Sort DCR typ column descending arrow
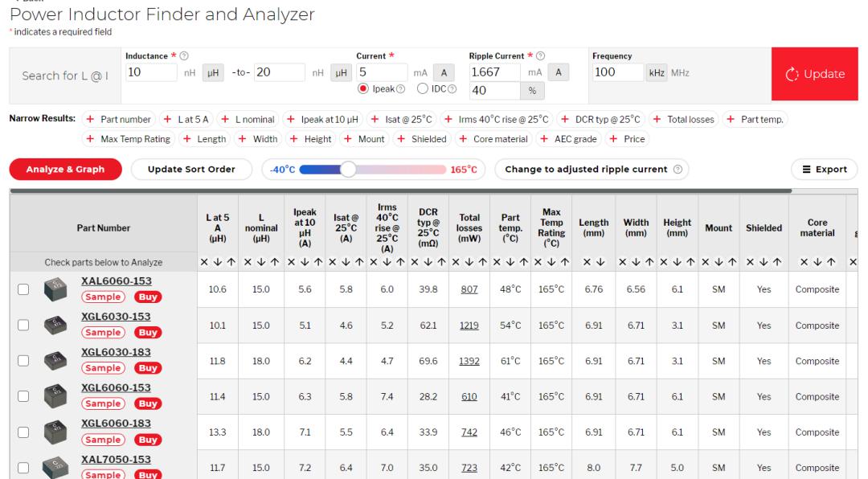Image resolution: width=868 pixels, height=479 pixels. coord(431,263)
